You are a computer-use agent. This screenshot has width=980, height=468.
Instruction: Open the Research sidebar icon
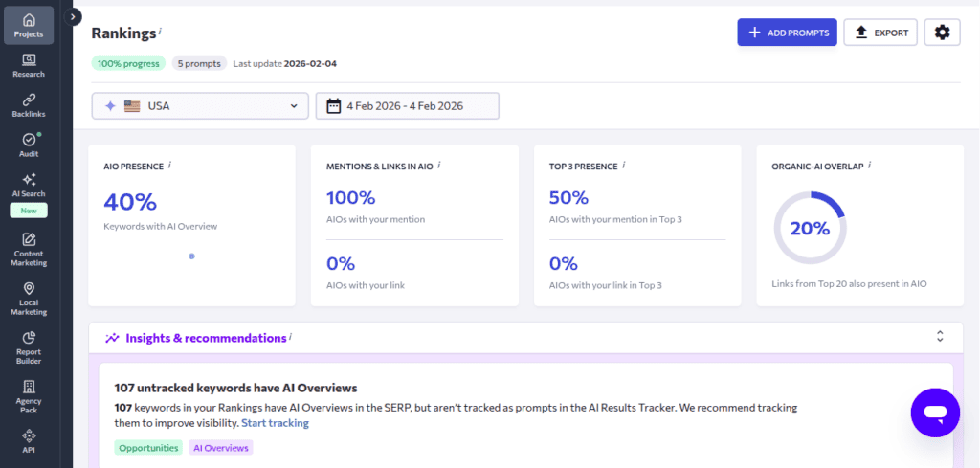click(29, 65)
